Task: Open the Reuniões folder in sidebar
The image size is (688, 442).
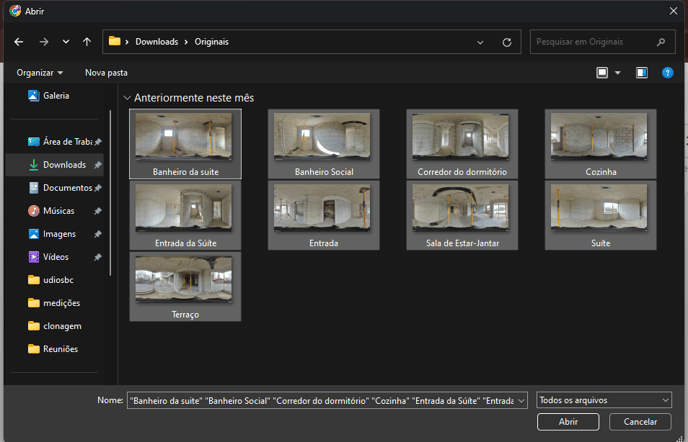Action: coord(55,349)
